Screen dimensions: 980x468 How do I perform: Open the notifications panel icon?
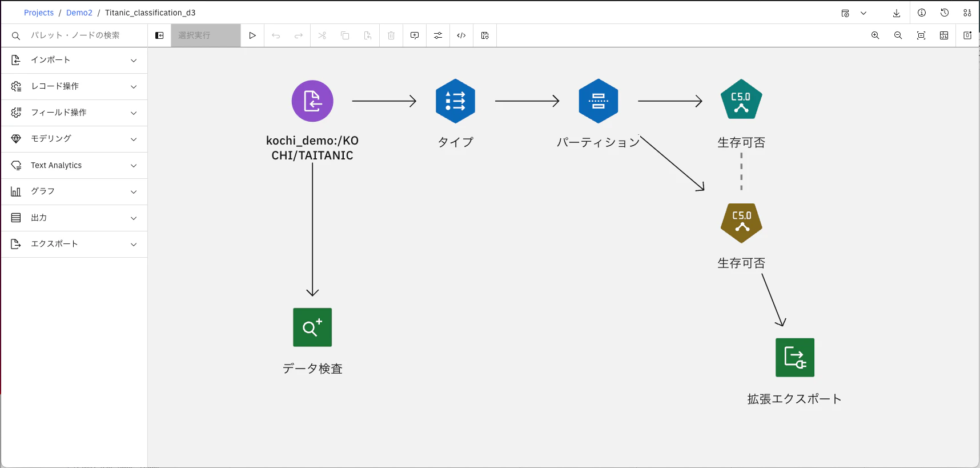point(967,35)
